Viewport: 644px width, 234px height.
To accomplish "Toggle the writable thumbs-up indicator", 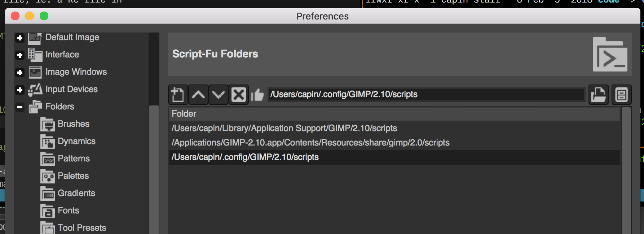I will tap(257, 95).
